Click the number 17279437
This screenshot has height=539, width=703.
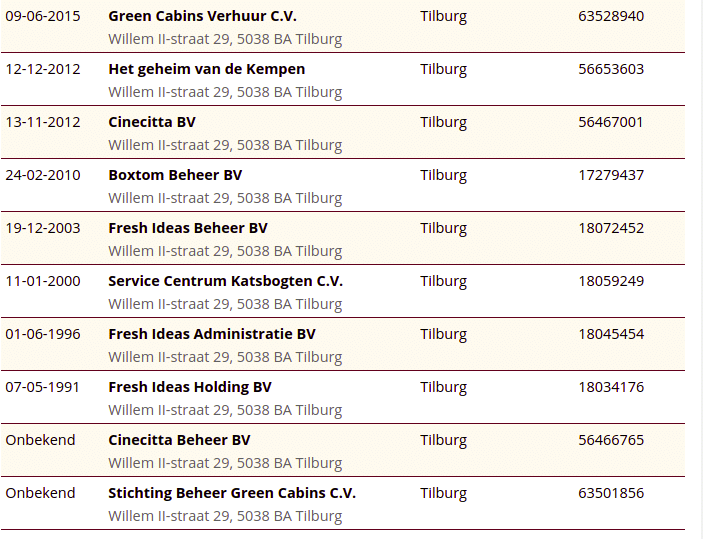[611, 175]
